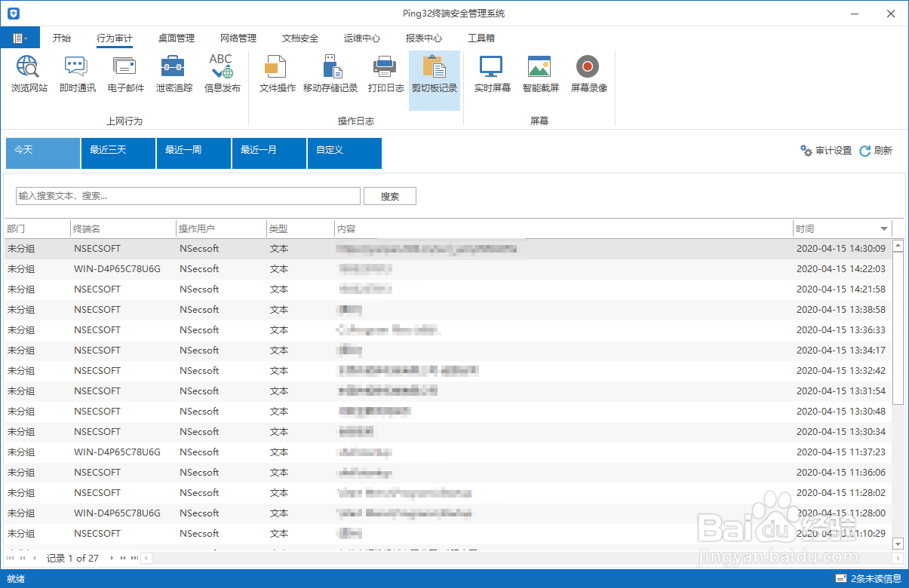
Task: Go to next page navigator arrow
Action: coord(124,558)
